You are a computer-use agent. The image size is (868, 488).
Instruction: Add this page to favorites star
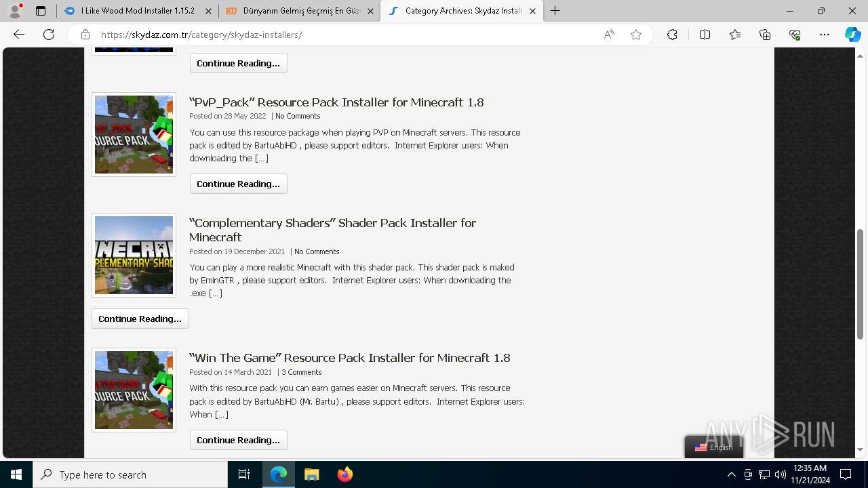coord(636,35)
